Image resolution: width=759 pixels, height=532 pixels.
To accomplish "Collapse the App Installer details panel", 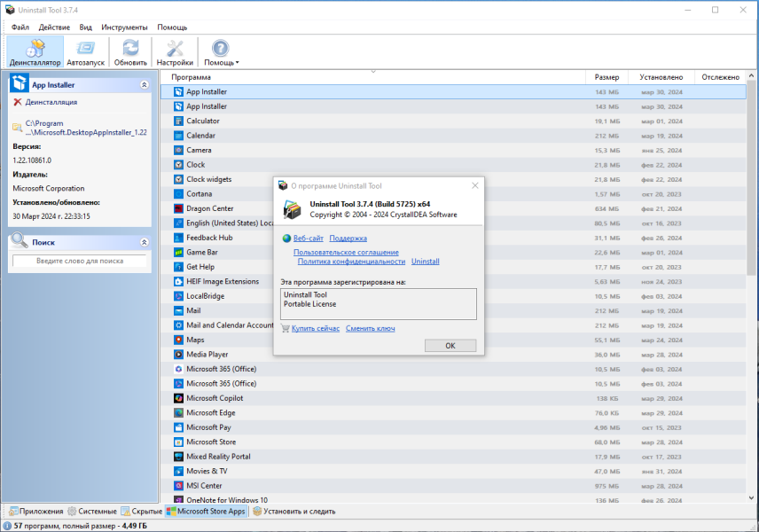I will click(145, 85).
